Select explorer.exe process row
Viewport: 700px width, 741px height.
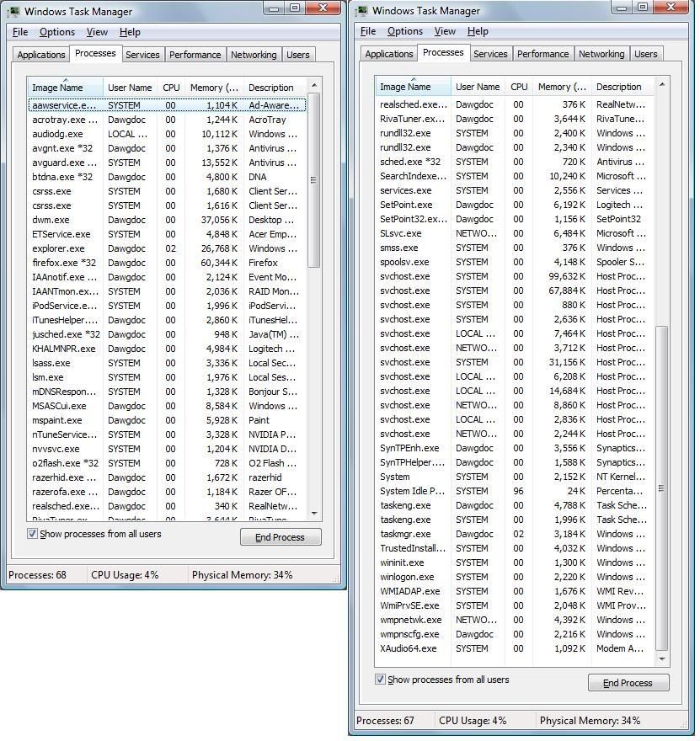[x=168, y=248]
